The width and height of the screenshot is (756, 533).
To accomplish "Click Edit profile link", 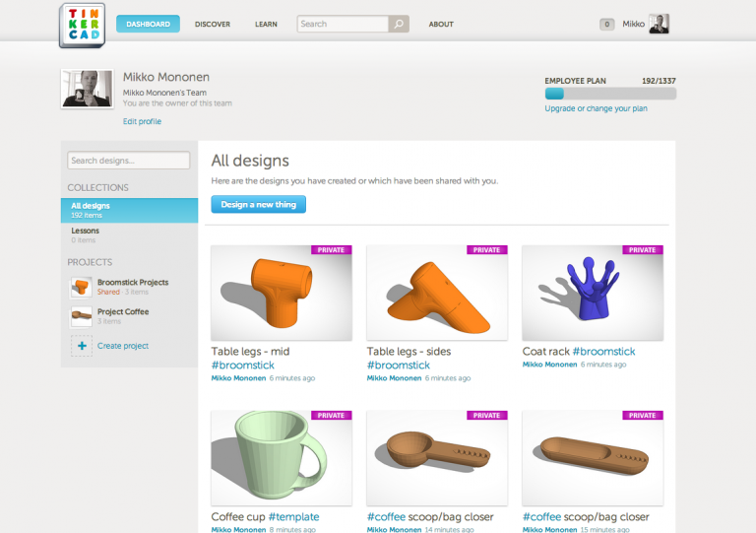I will [142, 121].
